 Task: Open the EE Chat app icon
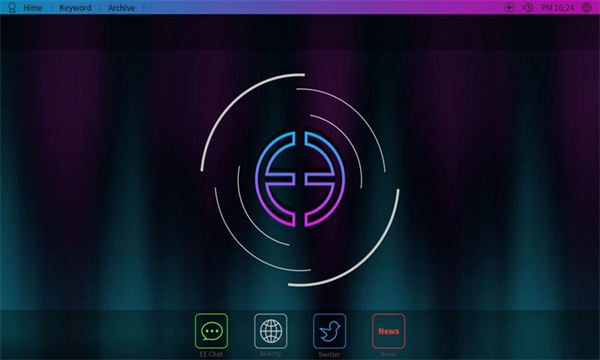click(x=211, y=331)
